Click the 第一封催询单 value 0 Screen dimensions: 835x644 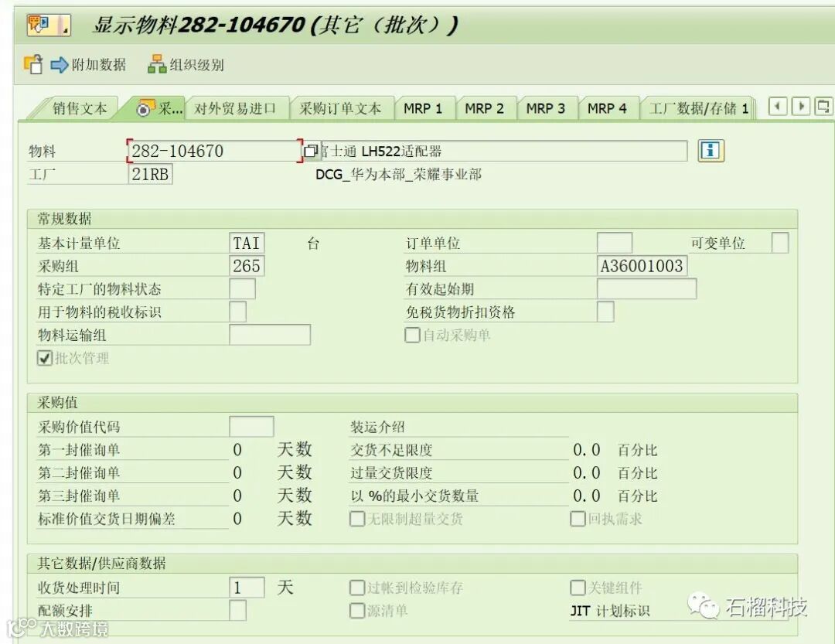point(237,450)
